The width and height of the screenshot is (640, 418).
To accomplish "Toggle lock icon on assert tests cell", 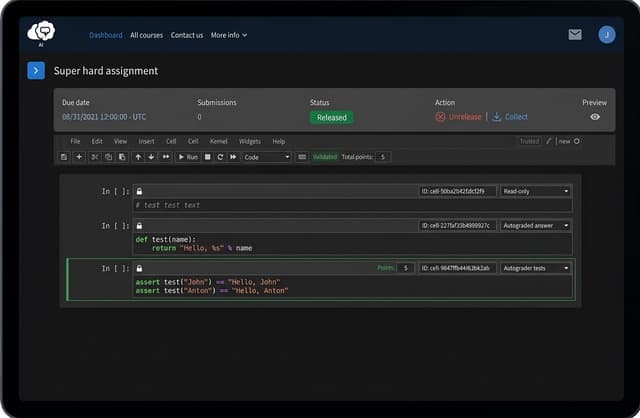I will 139,268.
